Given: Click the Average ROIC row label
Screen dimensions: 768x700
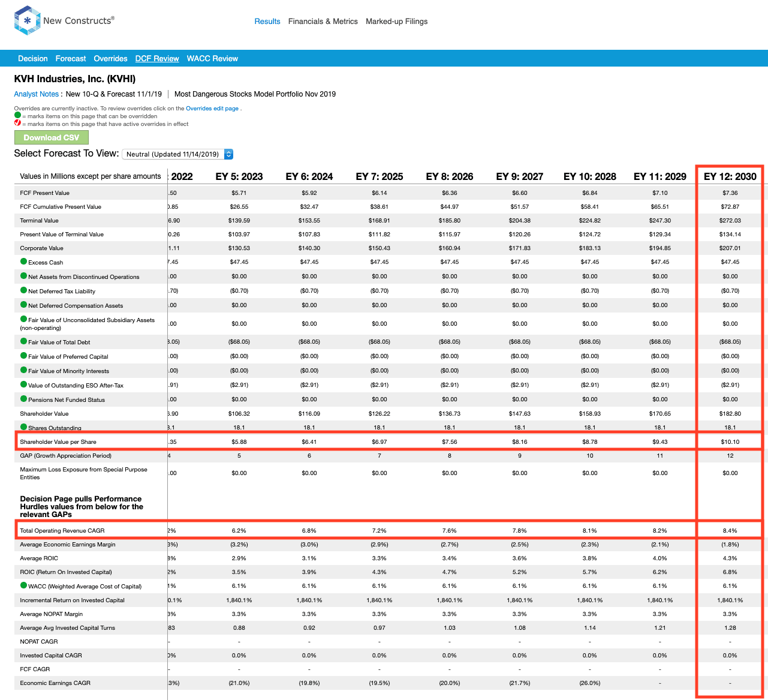Looking at the screenshot, I should pyautogui.click(x=39, y=558).
